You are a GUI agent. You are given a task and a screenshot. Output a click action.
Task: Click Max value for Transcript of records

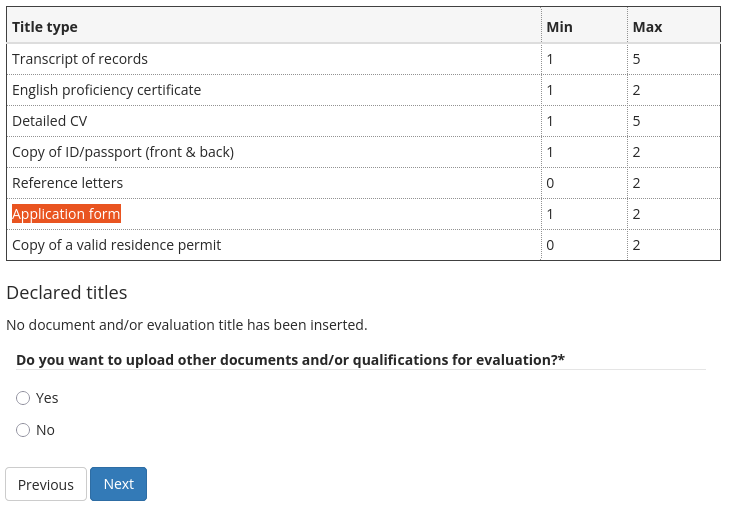click(x=637, y=59)
